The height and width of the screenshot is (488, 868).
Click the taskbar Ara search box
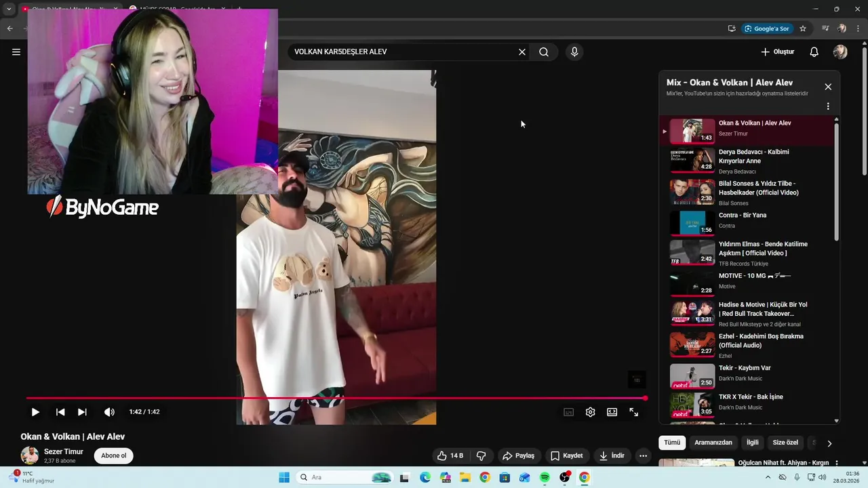coord(344,477)
